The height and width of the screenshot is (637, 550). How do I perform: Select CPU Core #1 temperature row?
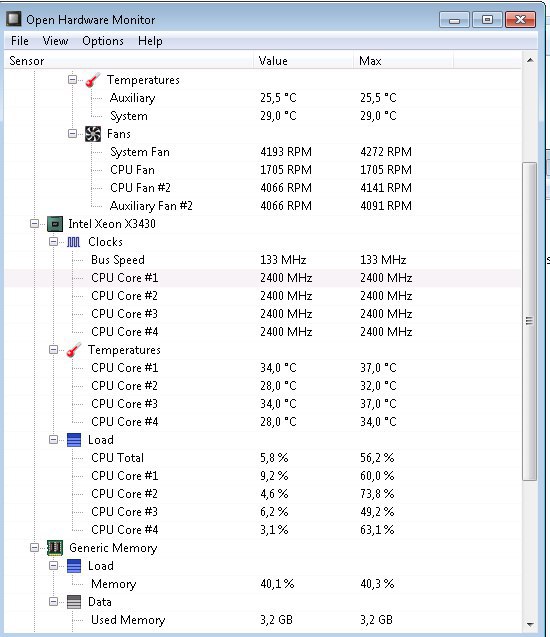pos(263,368)
